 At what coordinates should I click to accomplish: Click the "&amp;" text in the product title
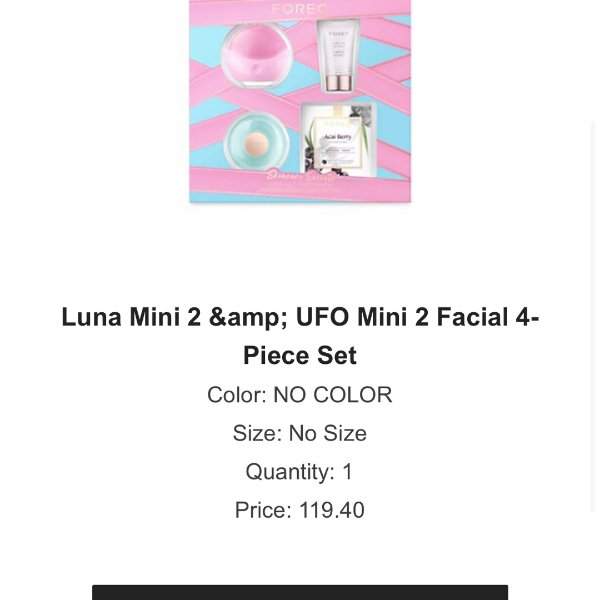click(248, 317)
